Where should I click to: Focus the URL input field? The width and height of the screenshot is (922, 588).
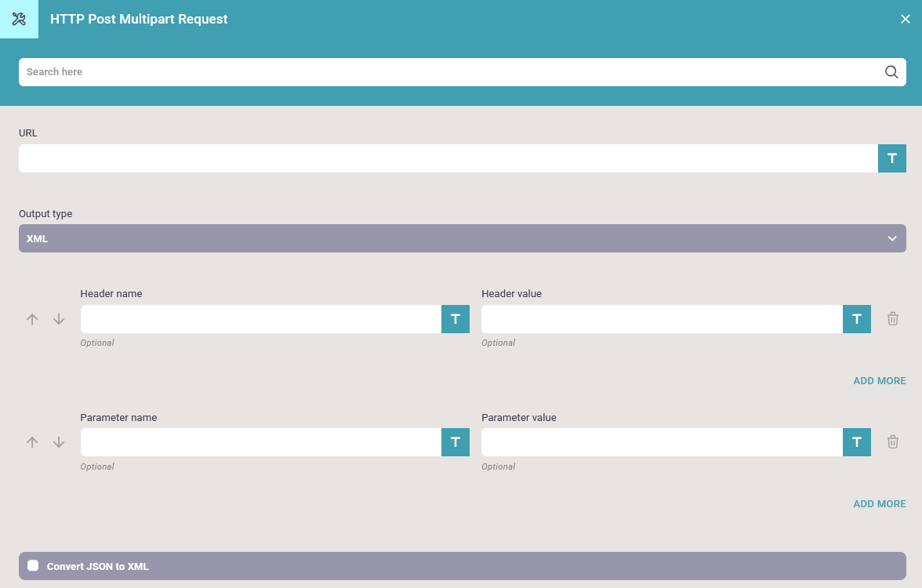click(x=448, y=158)
